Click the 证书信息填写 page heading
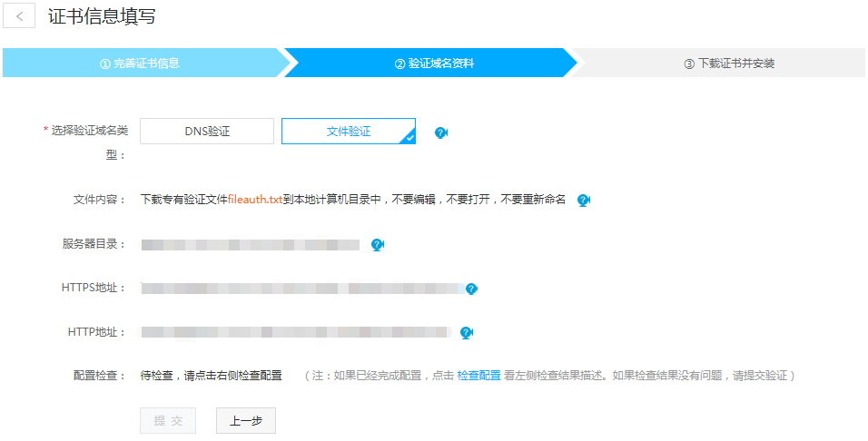The height and width of the screenshot is (441, 868). [x=102, y=16]
